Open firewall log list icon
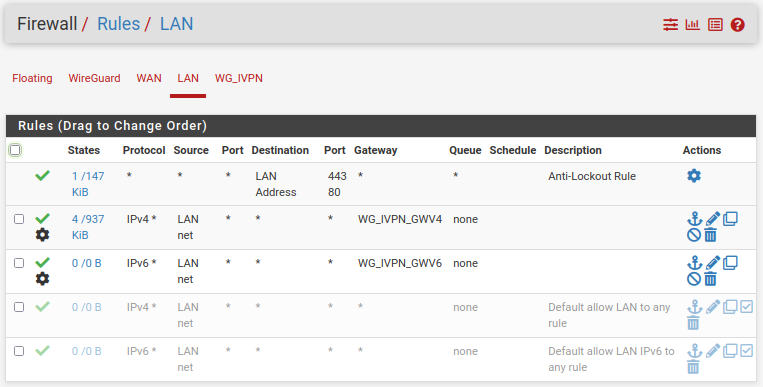The height and width of the screenshot is (387, 763). pos(715,24)
